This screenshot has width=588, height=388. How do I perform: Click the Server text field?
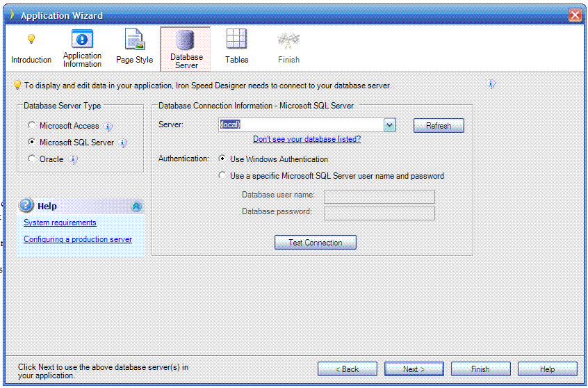click(301, 125)
